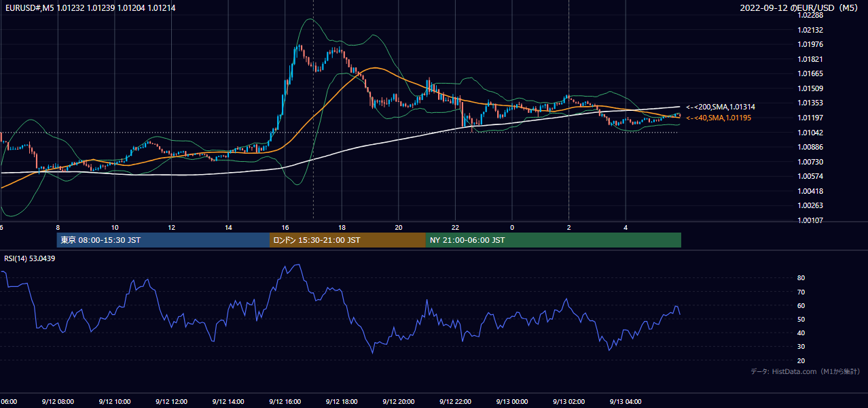Click bottom time label 9/12 08:00
The image size is (868, 408).
(57, 402)
